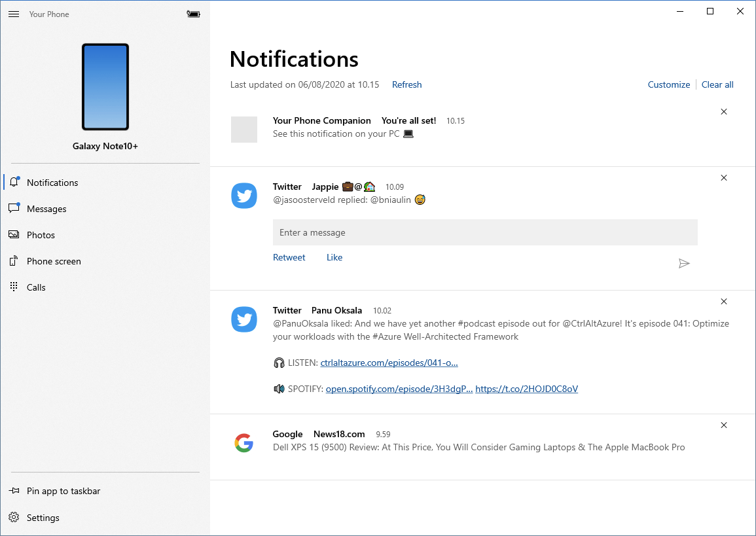Focus the Enter a message reply field
This screenshot has height=536, width=756.
point(485,232)
